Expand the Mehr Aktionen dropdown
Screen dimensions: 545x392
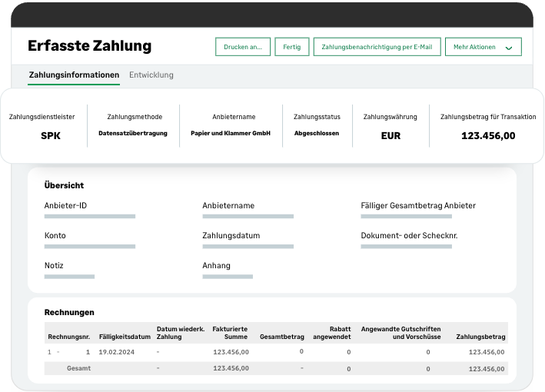484,47
